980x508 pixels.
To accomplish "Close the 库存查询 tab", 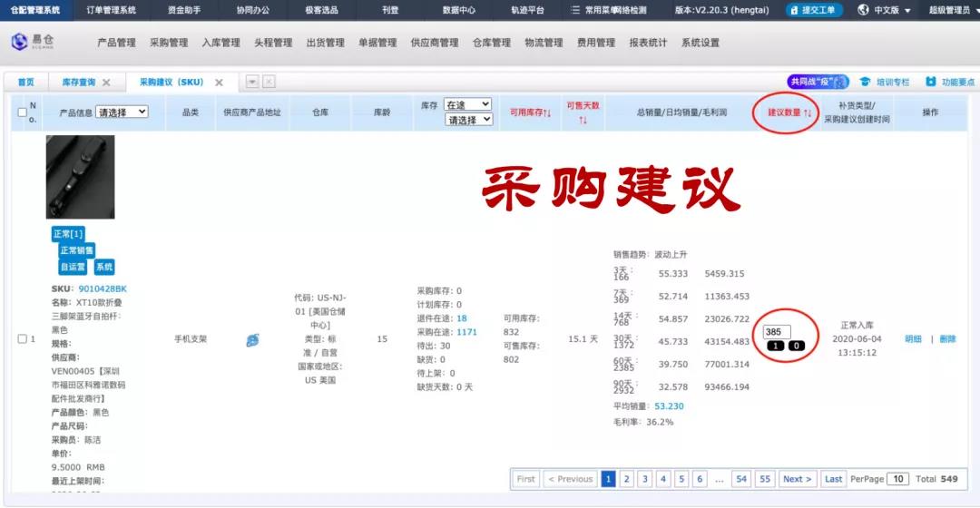I will point(106,83).
